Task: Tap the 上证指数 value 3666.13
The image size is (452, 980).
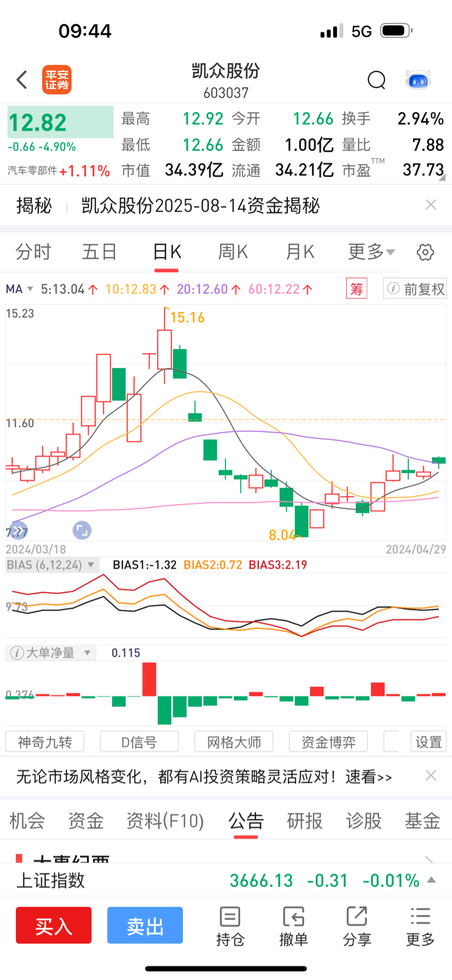Action: [x=261, y=881]
